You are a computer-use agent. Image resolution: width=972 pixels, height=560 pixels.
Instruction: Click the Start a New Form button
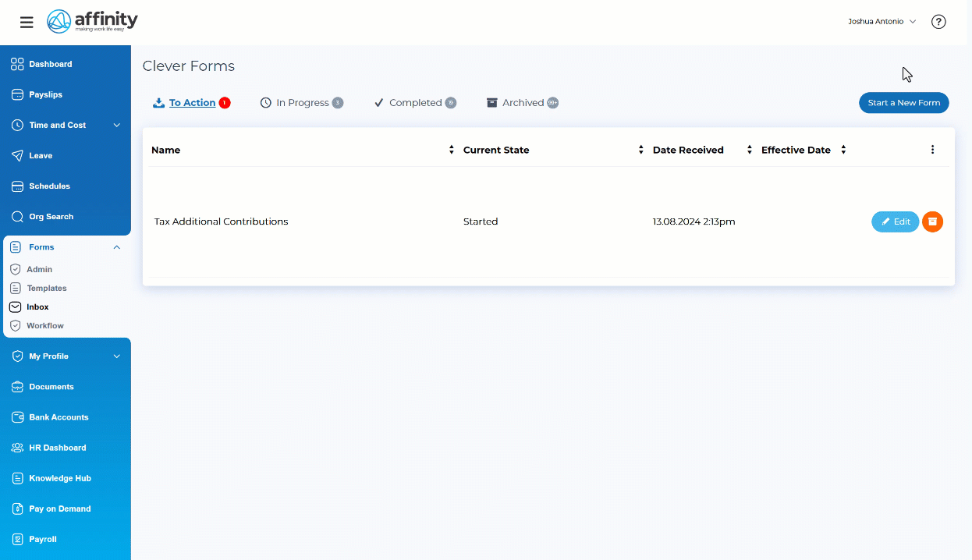(903, 103)
